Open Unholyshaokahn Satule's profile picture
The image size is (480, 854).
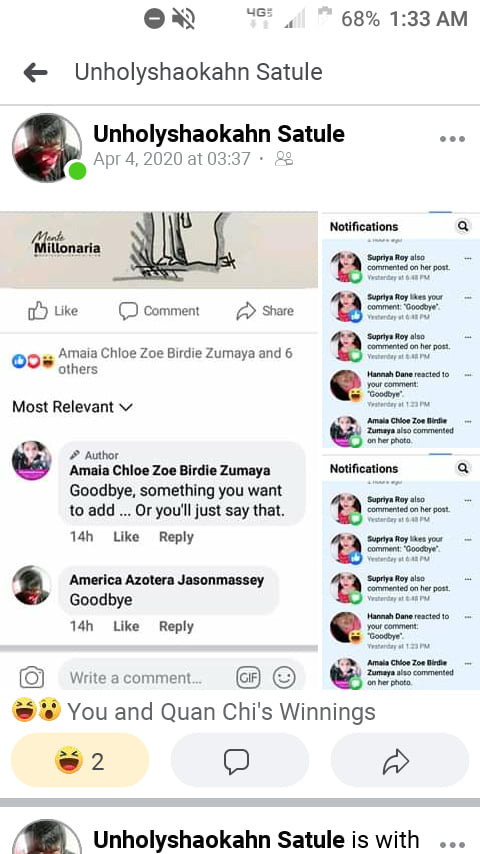click(47, 148)
